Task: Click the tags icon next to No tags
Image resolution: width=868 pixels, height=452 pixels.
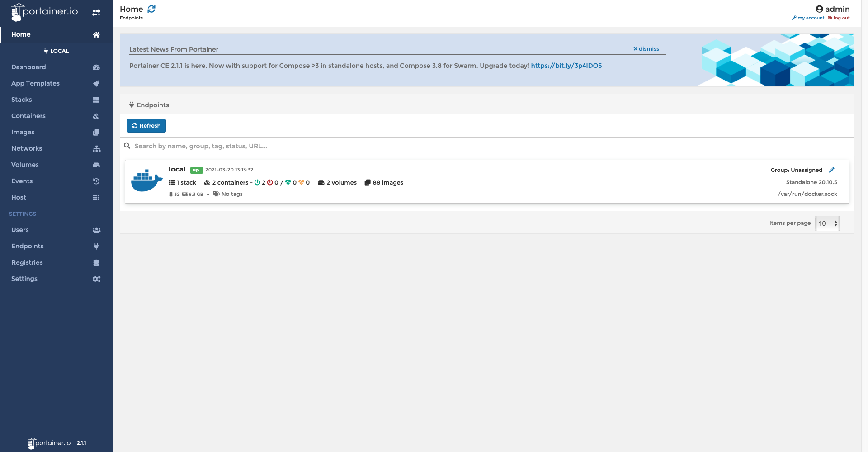Action: (x=216, y=194)
